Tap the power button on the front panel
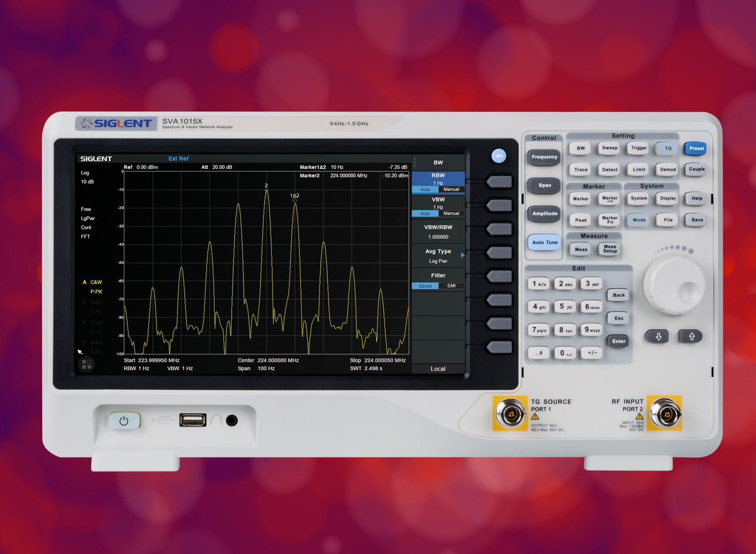756x554 pixels. coord(124,421)
